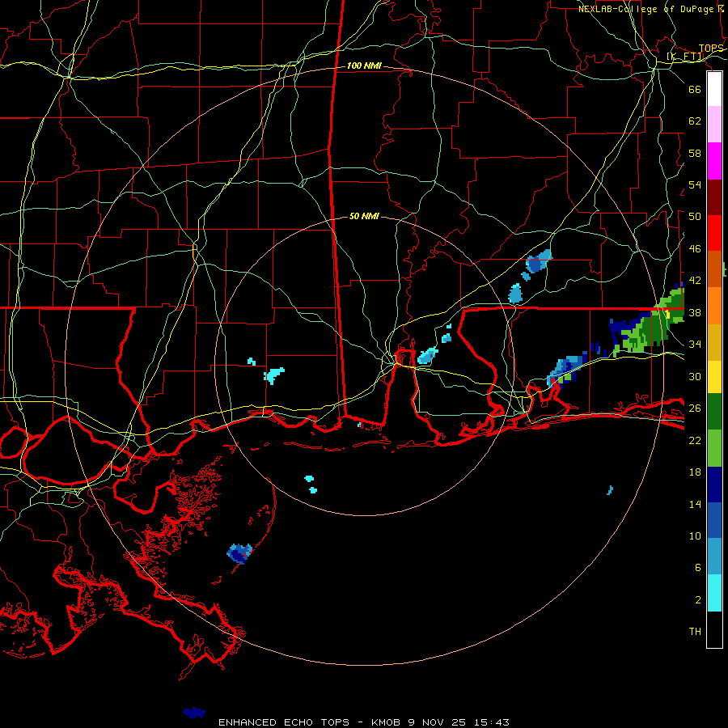Viewport: 728px width, 728px height.
Task: Click the legend value 54
Action: pos(695,184)
